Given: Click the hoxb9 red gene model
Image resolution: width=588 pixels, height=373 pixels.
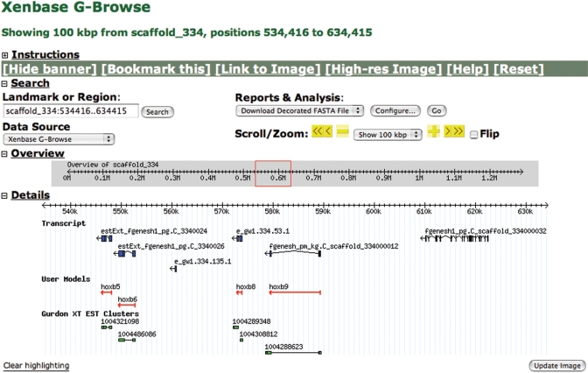Looking at the screenshot, I should coord(295,292).
